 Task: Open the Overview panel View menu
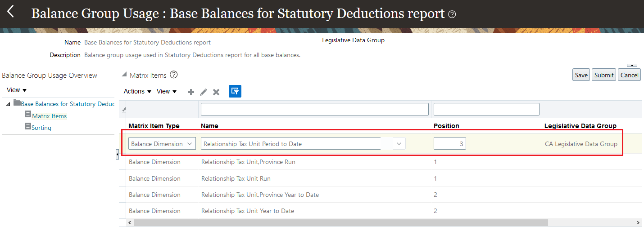[x=17, y=90]
